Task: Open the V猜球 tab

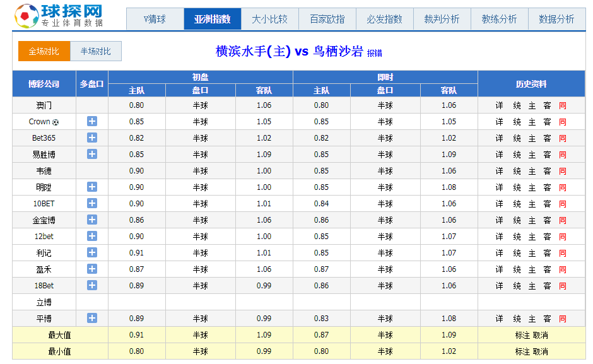Action: tap(155, 19)
